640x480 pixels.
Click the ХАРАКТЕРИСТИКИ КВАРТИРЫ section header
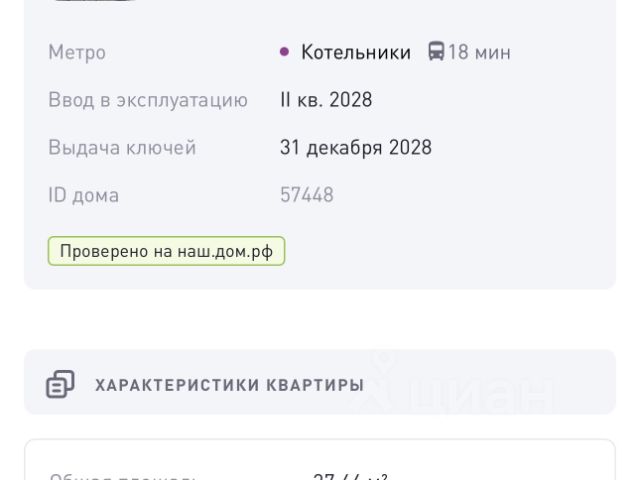click(229, 385)
